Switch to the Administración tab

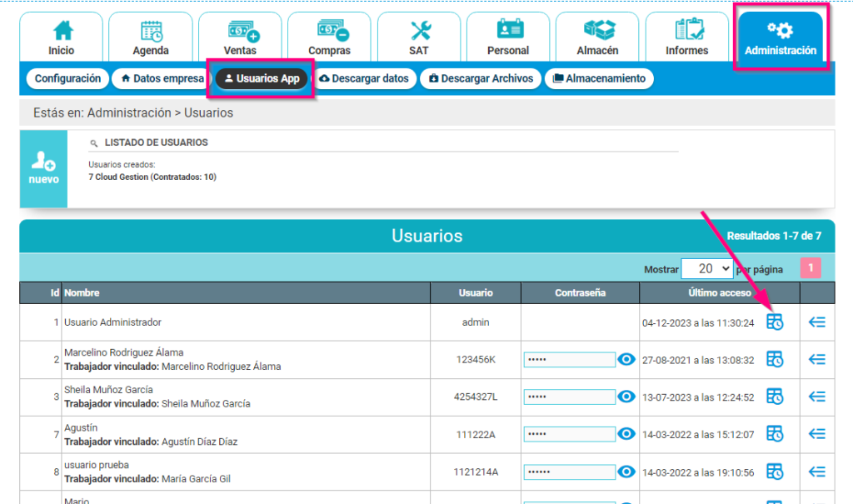coord(781,32)
